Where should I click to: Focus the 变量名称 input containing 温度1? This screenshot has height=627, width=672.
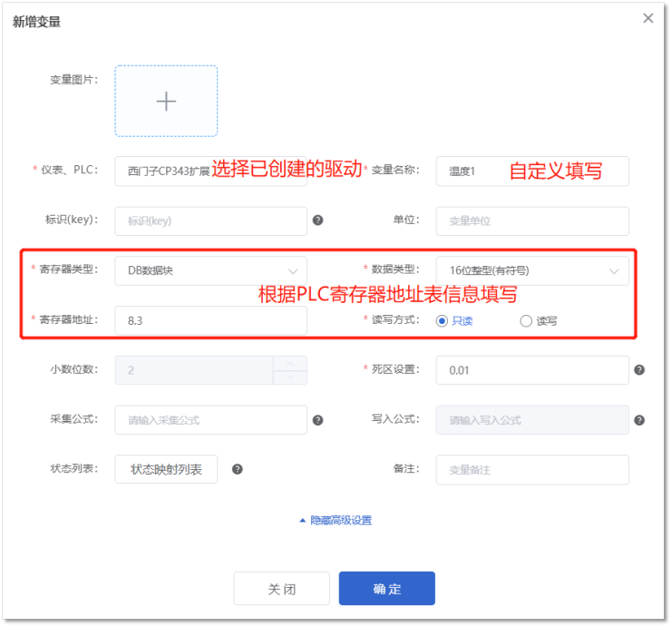pos(532,171)
